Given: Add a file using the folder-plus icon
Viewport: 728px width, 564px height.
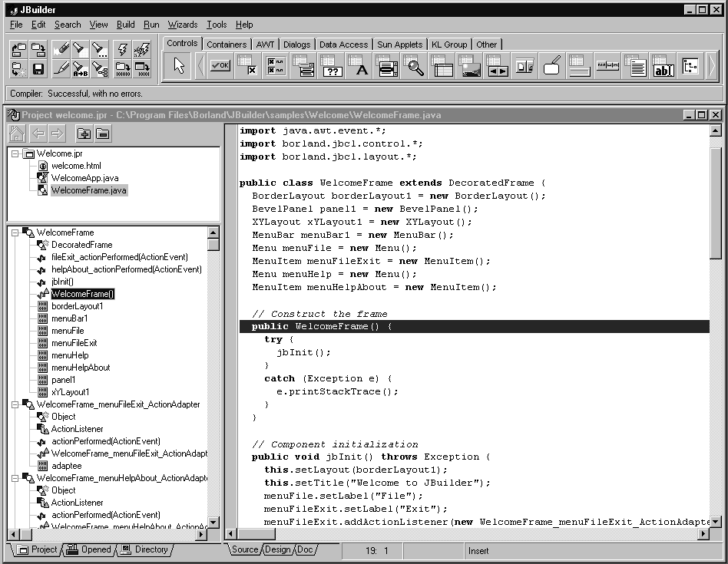Looking at the screenshot, I should coord(82,134).
